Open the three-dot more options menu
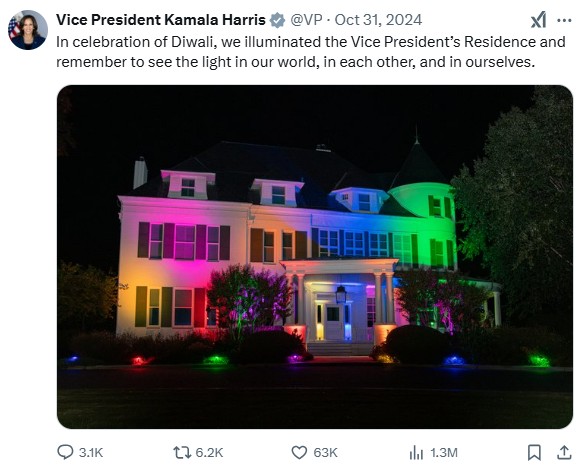The image size is (588, 469). (564, 21)
